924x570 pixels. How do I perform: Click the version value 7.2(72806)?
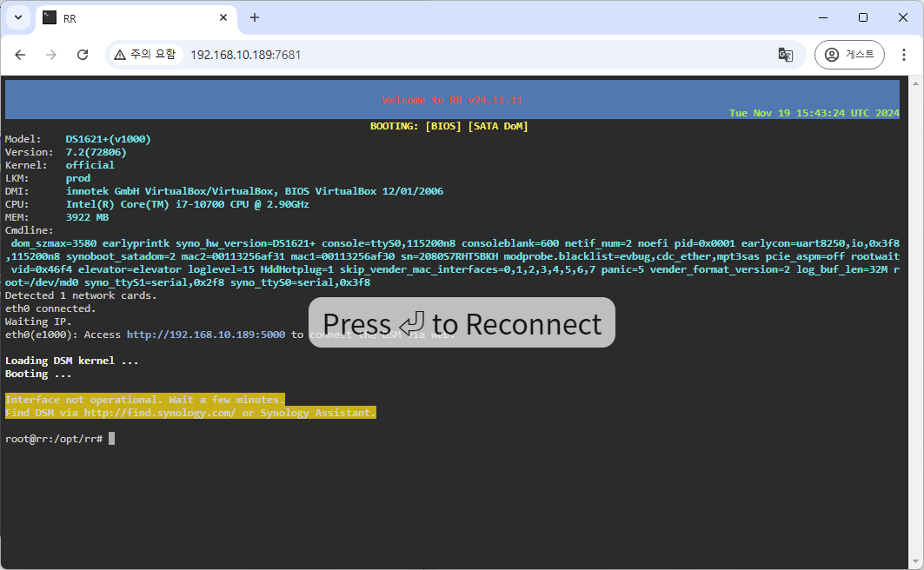pyautogui.click(x=96, y=152)
